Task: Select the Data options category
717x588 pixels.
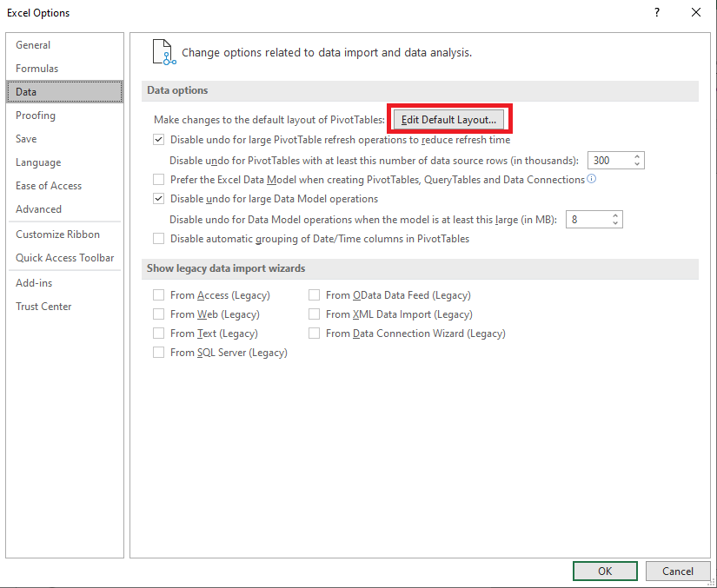Action: tap(64, 92)
